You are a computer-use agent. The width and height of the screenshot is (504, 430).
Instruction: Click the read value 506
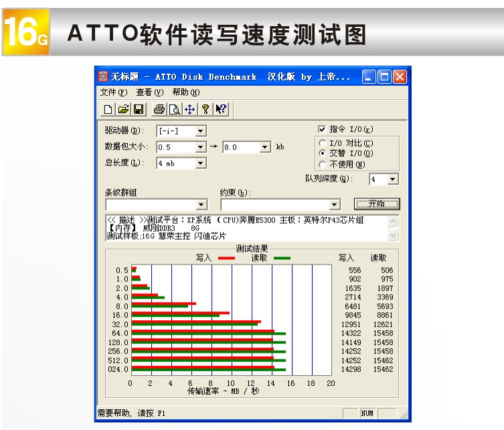tap(387, 270)
